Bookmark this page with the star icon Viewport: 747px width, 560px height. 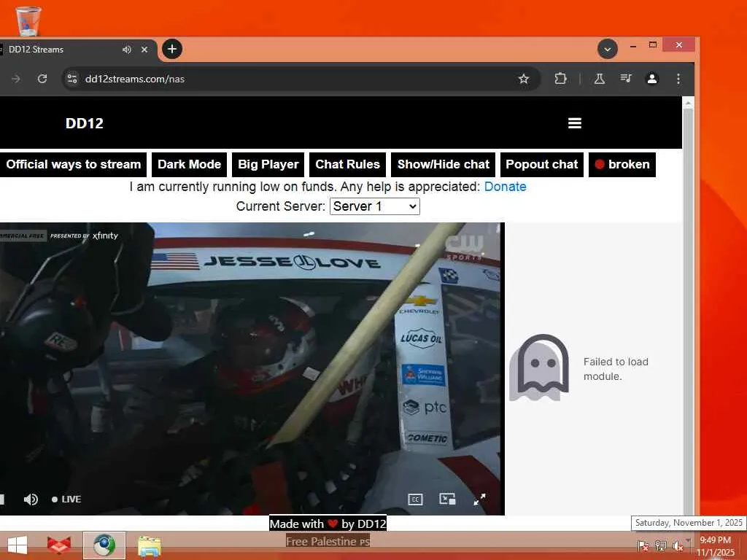tap(524, 79)
